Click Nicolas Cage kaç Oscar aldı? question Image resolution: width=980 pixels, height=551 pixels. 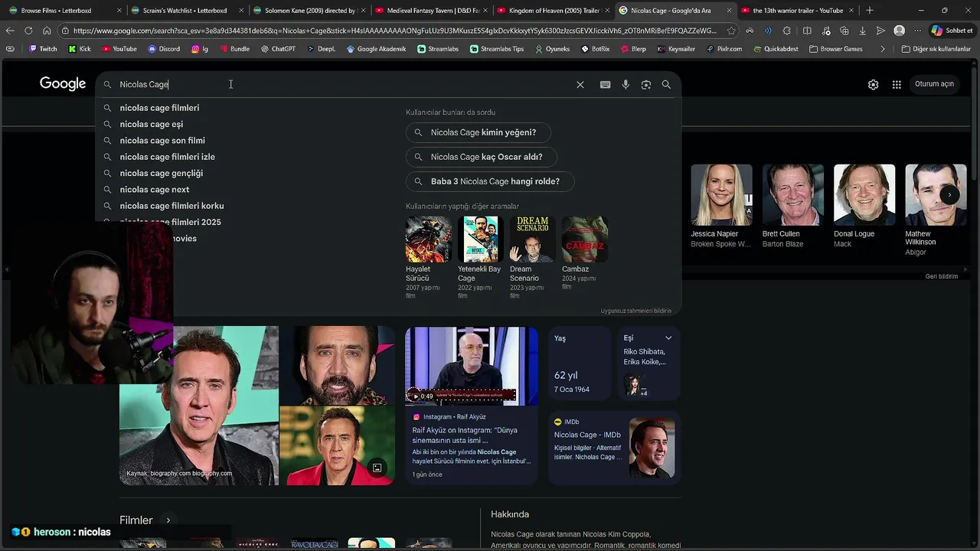tap(482, 157)
